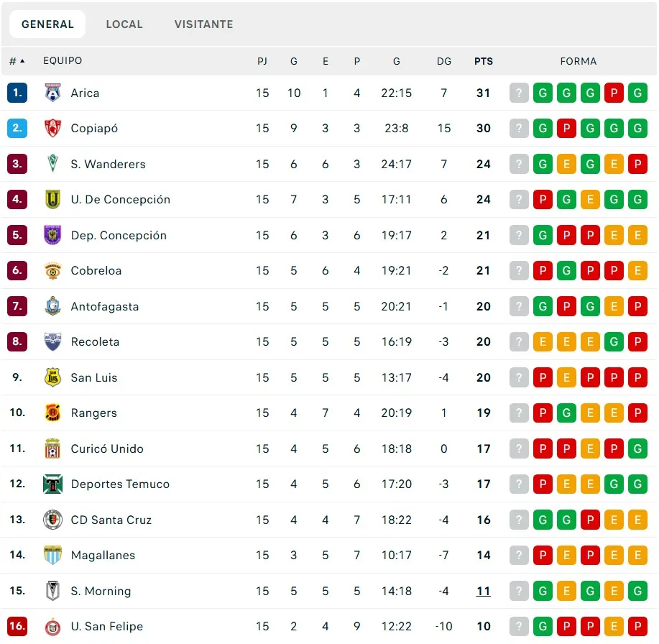
Task: Click the Magallanes team crest icon
Action: [52, 556]
